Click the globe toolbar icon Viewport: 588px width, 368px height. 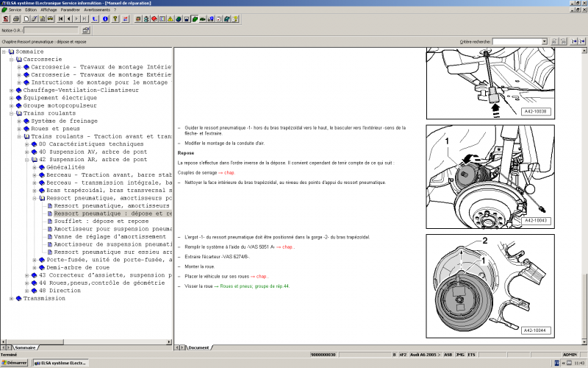click(x=179, y=19)
